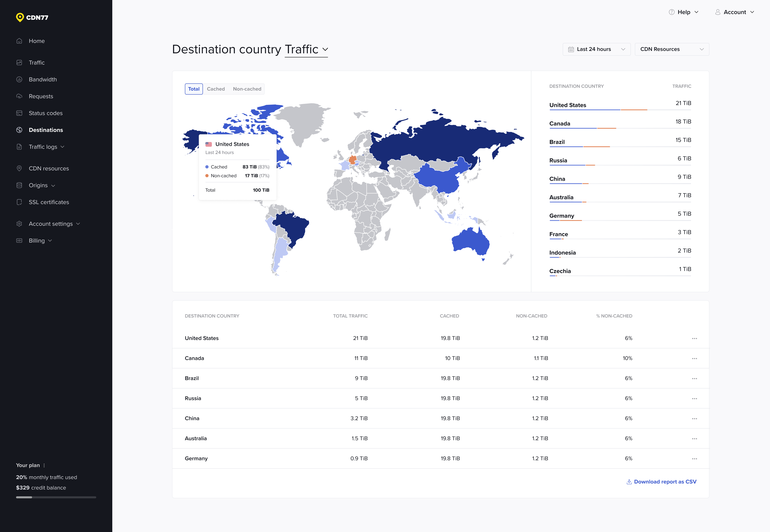This screenshot has width=770, height=532.
Task: Open the Help menu
Action: pyautogui.click(x=683, y=12)
